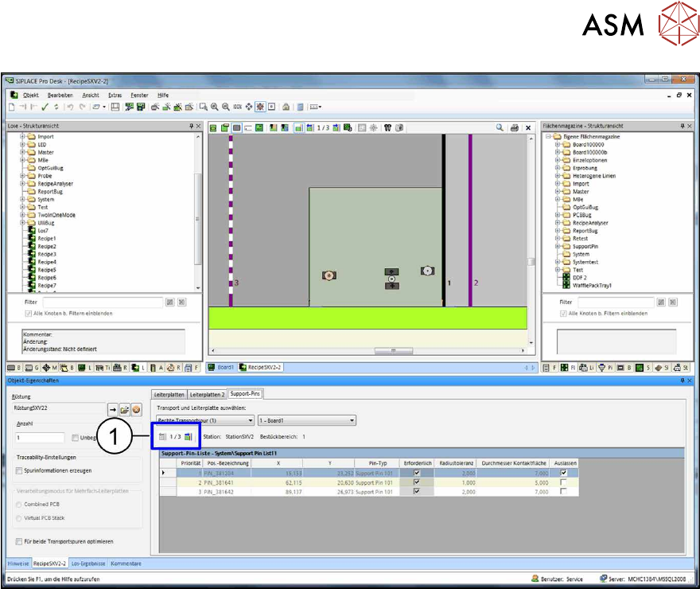This screenshot has width=700, height=589.
Task: Select Recipe4 in the Lose tree
Action: pos(47,262)
